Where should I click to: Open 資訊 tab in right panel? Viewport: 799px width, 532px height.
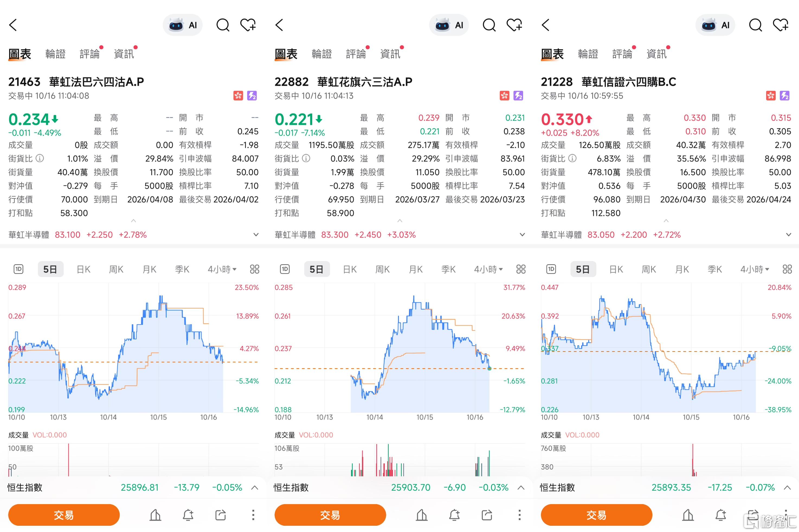pos(656,54)
